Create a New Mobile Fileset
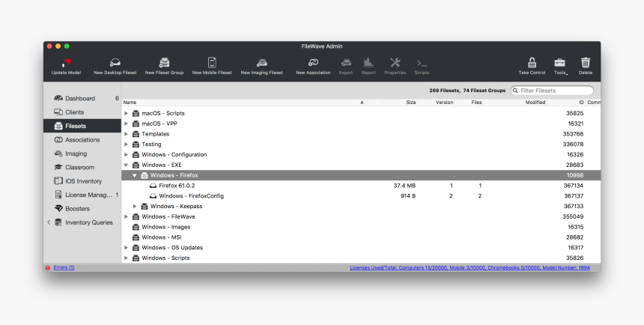The image size is (644, 325). pos(212,66)
